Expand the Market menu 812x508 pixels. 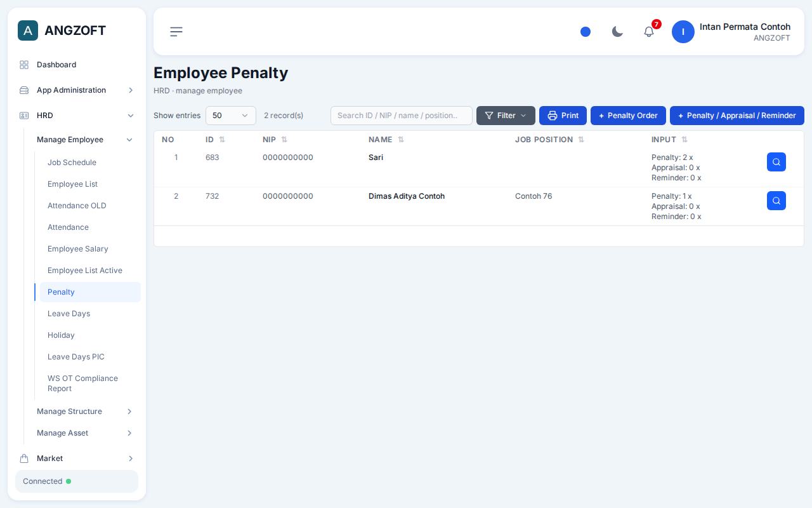(77, 458)
